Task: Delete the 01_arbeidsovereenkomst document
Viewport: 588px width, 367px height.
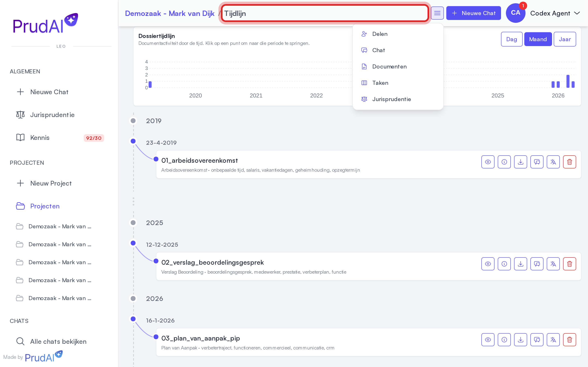Action: tap(569, 162)
